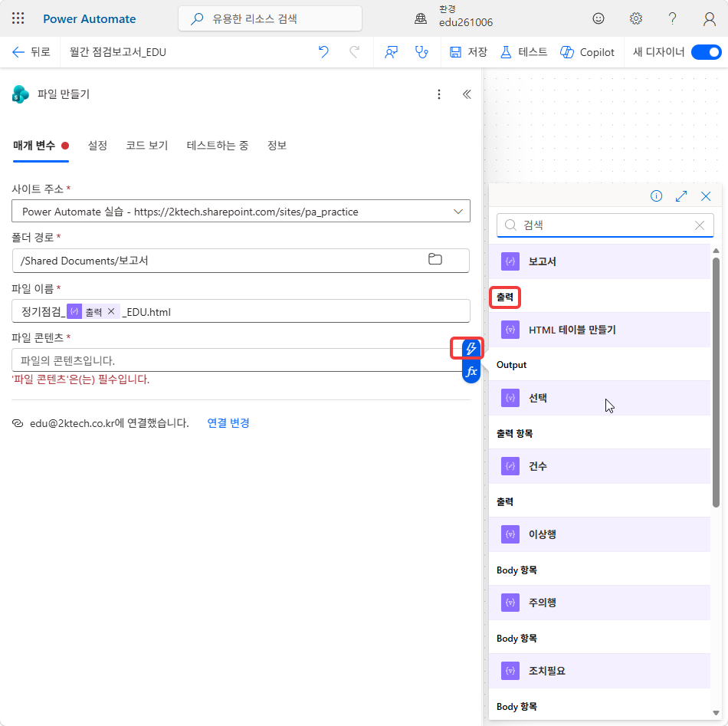Switch to the 테스트하는 중 tab

(x=218, y=146)
